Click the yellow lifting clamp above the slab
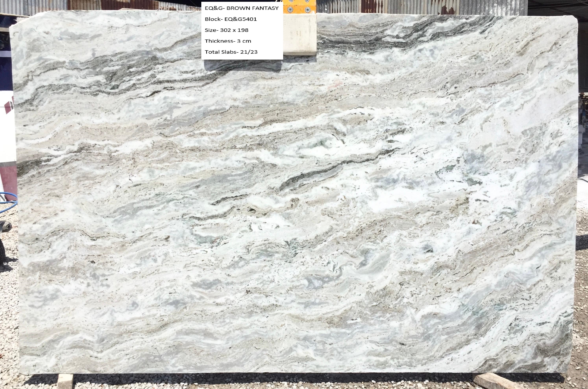The width and height of the screenshot is (588, 389). [x=300, y=6]
